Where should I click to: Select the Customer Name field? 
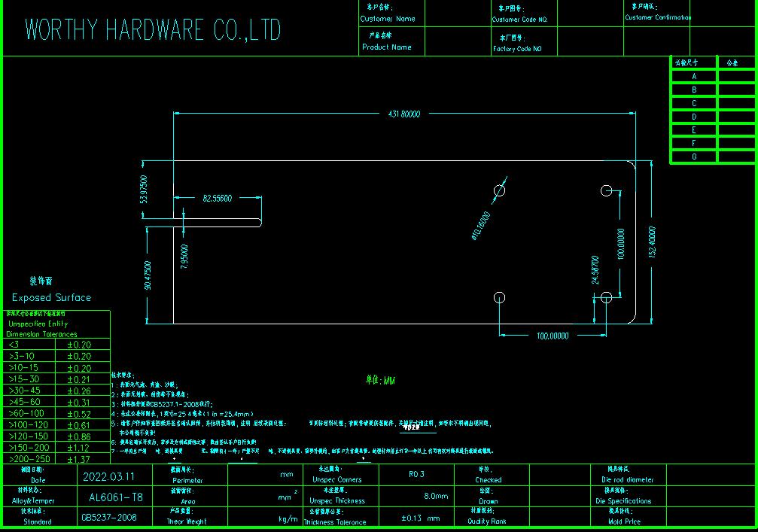click(x=390, y=20)
